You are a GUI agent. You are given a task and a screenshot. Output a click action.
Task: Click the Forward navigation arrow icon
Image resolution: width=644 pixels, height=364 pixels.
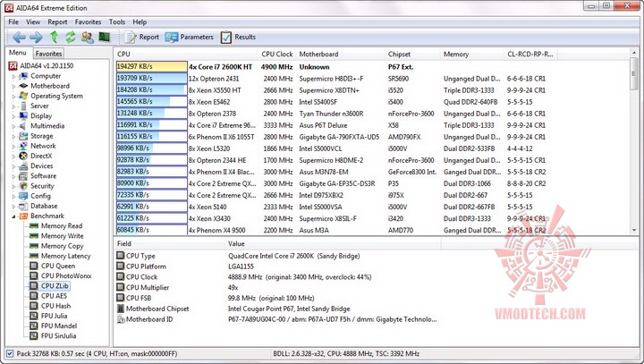(36, 38)
